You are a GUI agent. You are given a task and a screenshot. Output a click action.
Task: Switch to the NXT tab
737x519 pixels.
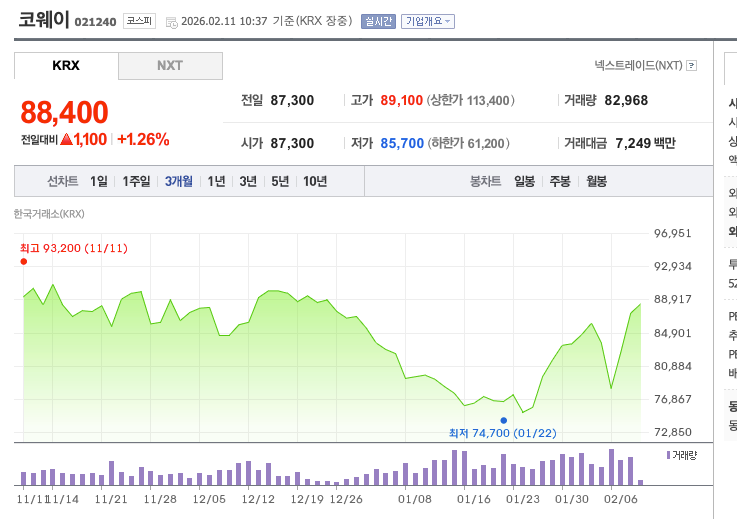pyautogui.click(x=170, y=65)
